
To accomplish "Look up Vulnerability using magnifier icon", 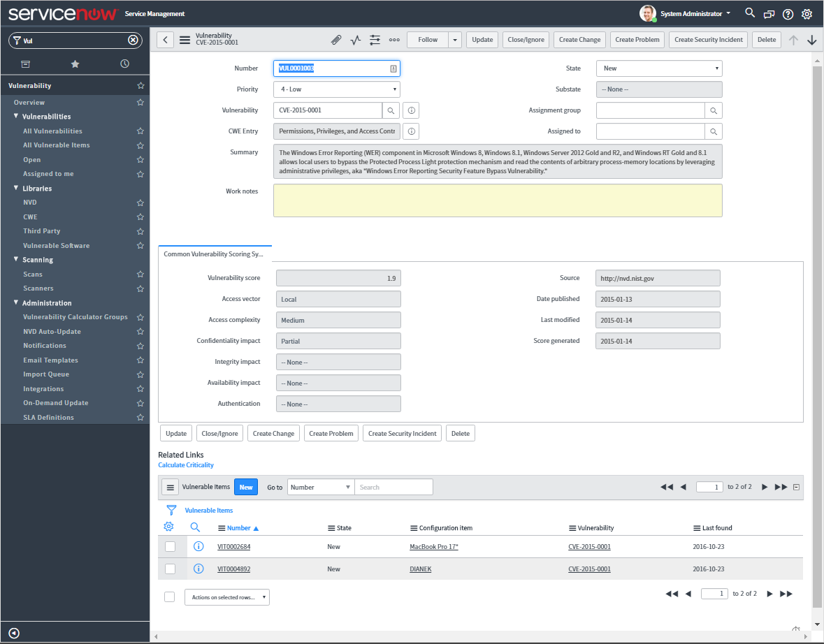I will pyautogui.click(x=391, y=110).
